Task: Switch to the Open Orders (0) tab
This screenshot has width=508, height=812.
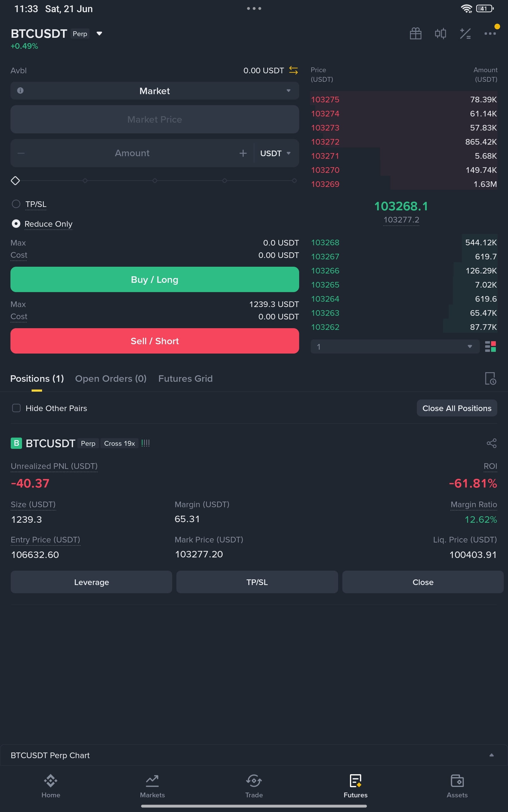Action: point(111,378)
